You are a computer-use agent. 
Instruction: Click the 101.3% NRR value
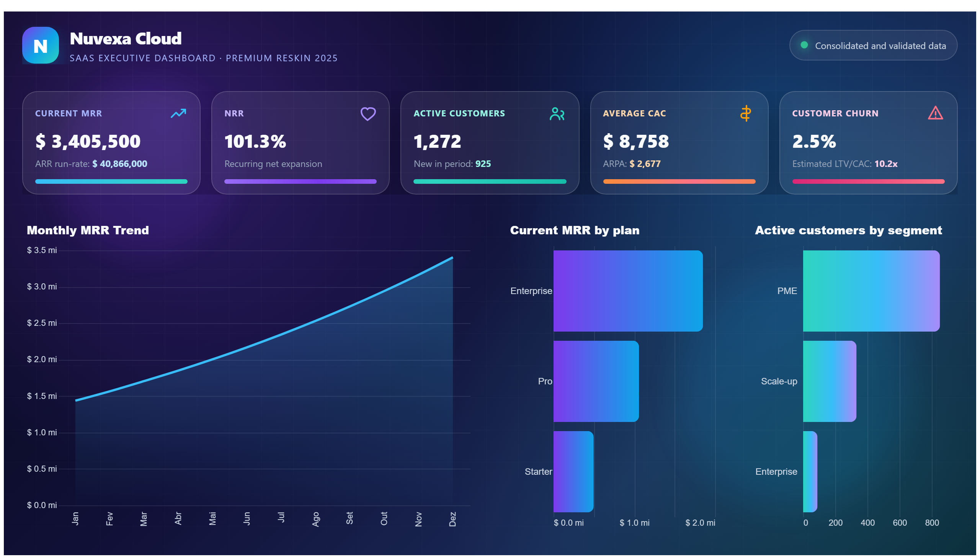pyautogui.click(x=255, y=141)
